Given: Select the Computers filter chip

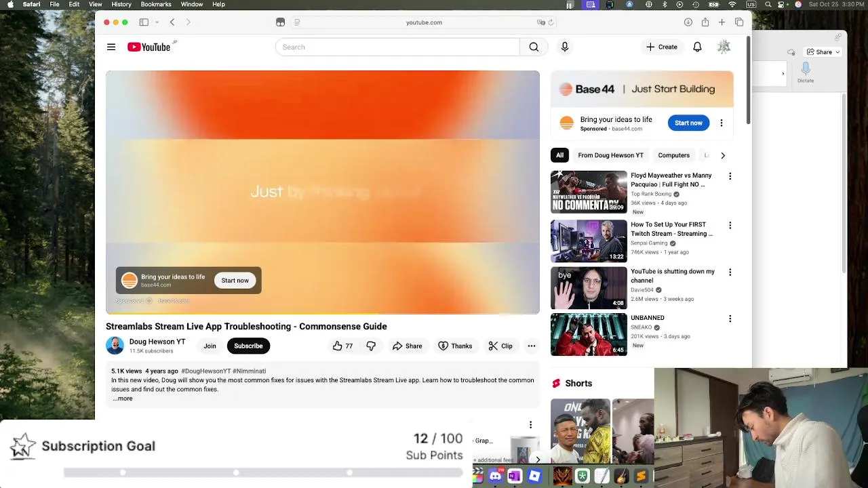Looking at the screenshot, I should click(673, 155).
